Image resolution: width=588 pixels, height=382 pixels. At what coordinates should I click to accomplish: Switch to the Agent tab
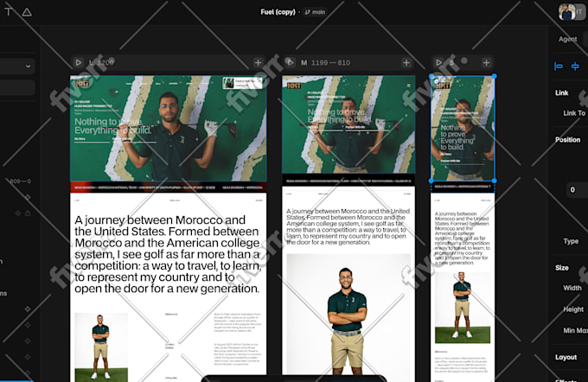pyautogui.click(x=568, y=39)
